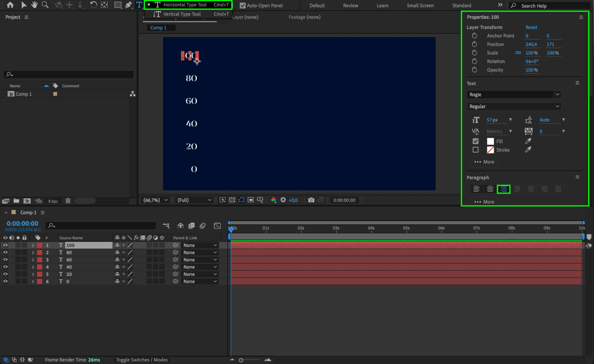Switch to the Review workspace
Viewport: 594px width, 364px height.
[350, 5]
